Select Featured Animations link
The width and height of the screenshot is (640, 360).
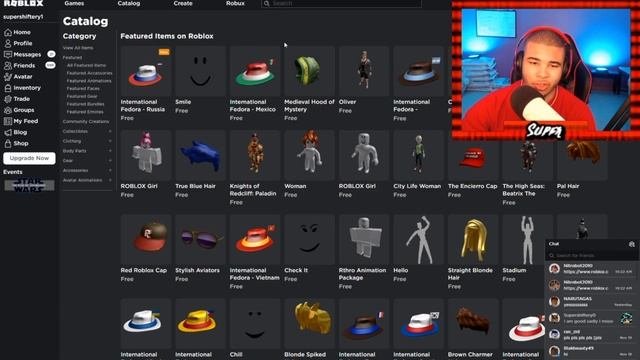pyautogui.click(x=89, y=81)
